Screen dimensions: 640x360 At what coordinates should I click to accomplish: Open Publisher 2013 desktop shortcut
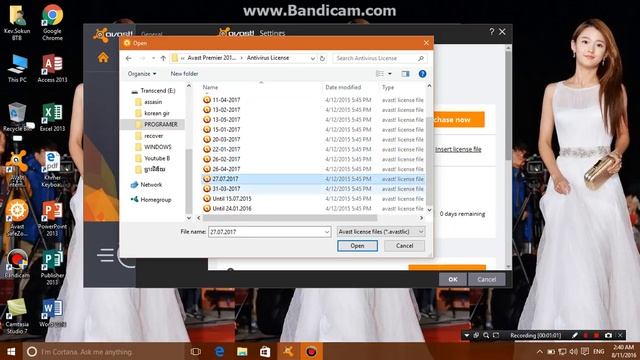click(52, 267)
